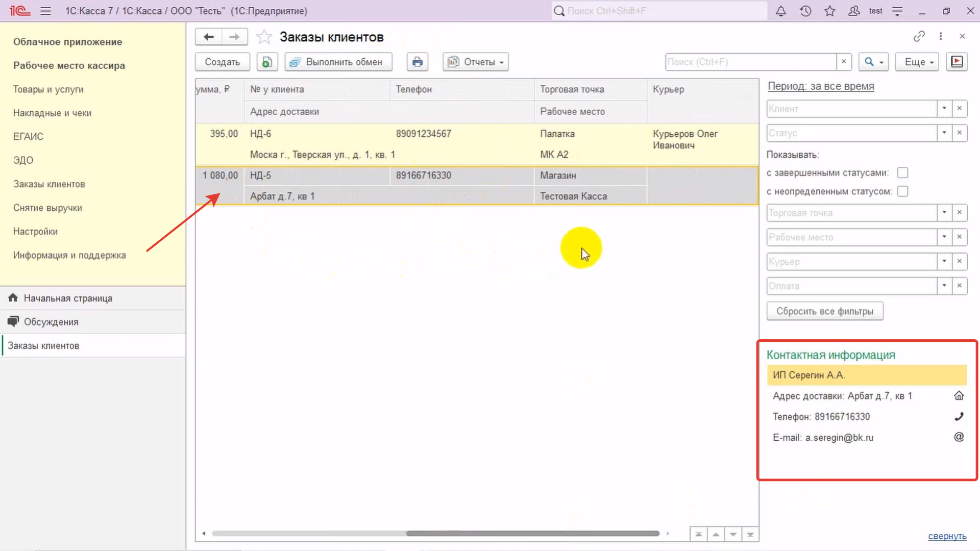
Task: Go forward with the right arrow button
Action: coord(234,37)
